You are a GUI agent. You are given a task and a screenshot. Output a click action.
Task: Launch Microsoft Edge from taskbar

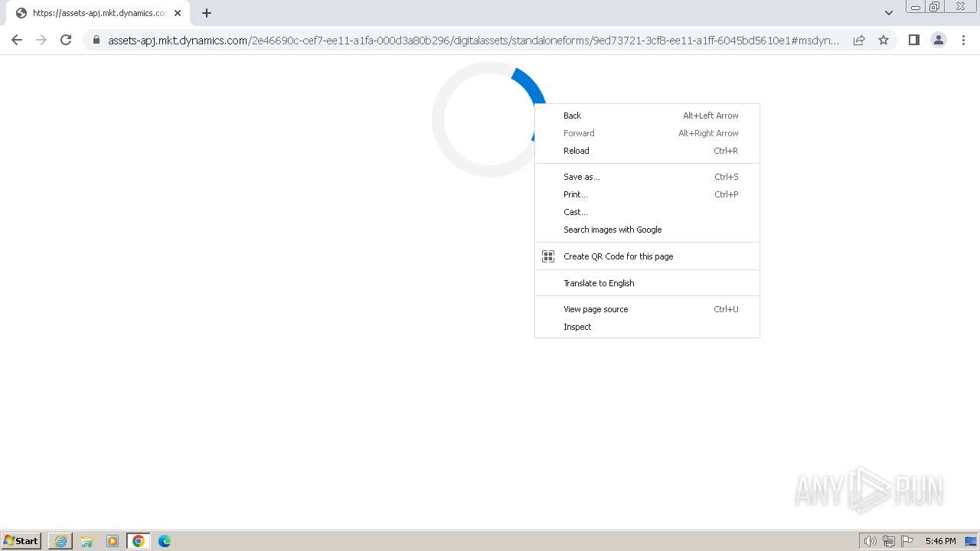[x=165, y=541]
